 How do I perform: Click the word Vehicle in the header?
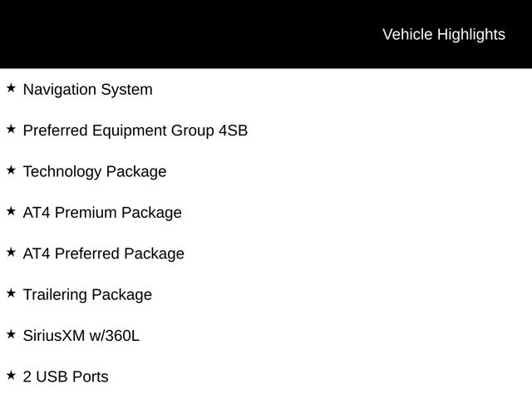(x=406, y=35)
